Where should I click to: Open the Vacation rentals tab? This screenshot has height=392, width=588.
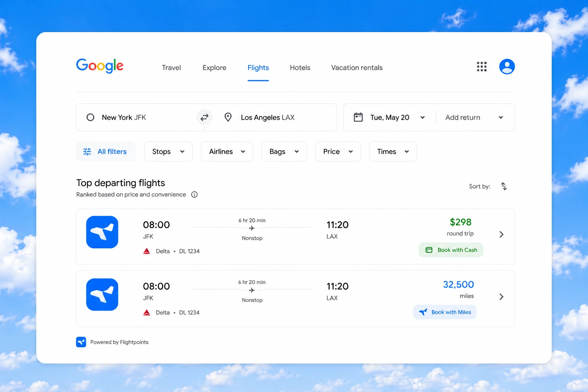tap(357, 68)
